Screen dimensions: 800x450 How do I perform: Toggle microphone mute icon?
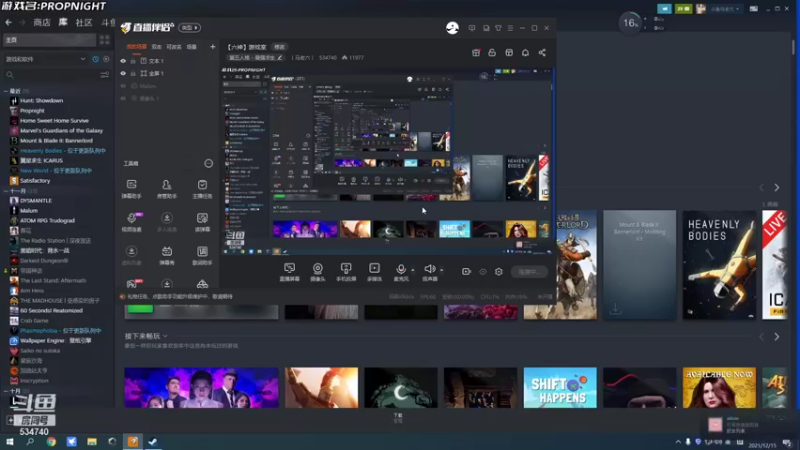tap(401, 269)
